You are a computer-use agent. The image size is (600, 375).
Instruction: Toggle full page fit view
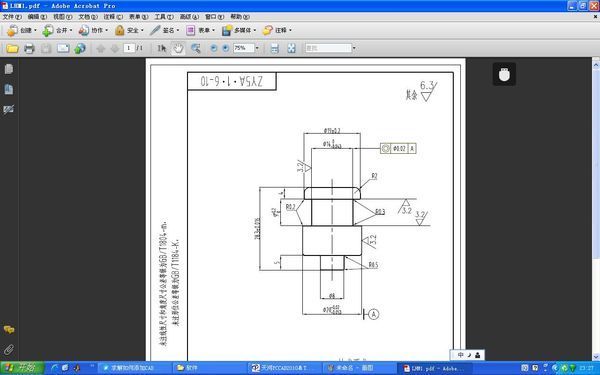(292, 48)
